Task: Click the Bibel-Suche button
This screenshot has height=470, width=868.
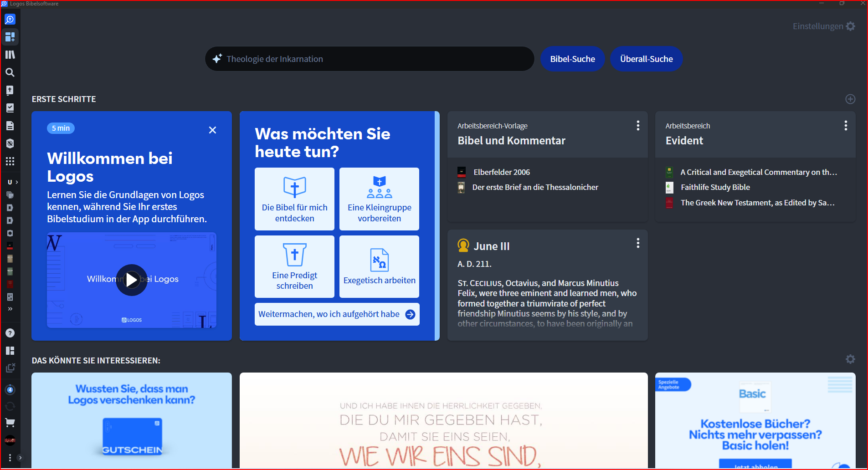Action: (x=572, y=59)
